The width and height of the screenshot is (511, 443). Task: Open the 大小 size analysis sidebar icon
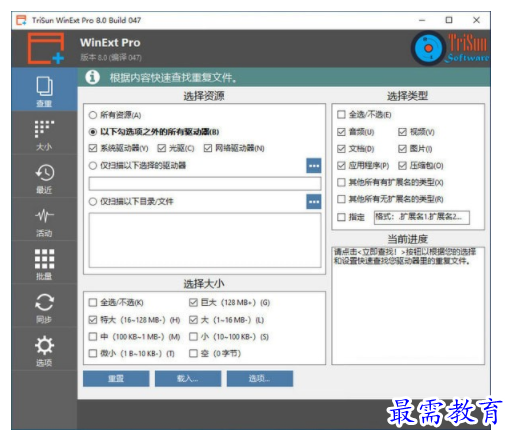(x=44, y=133)
